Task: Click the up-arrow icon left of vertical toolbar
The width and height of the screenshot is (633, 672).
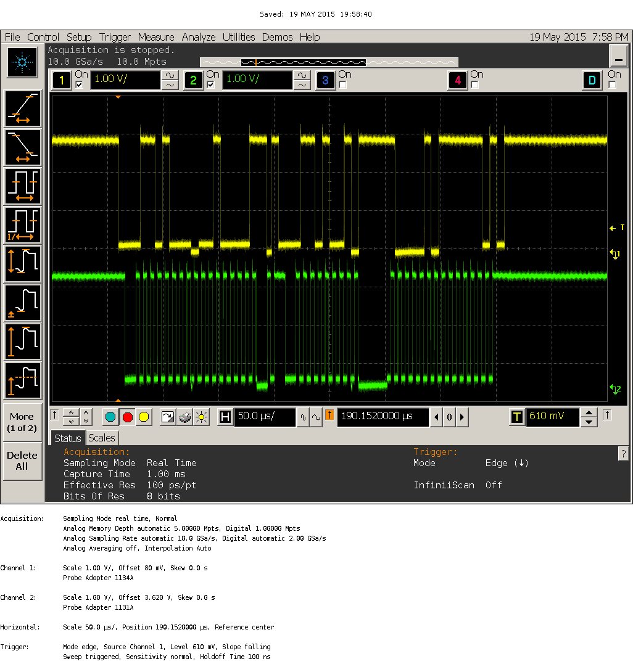Action: (54, 415)
